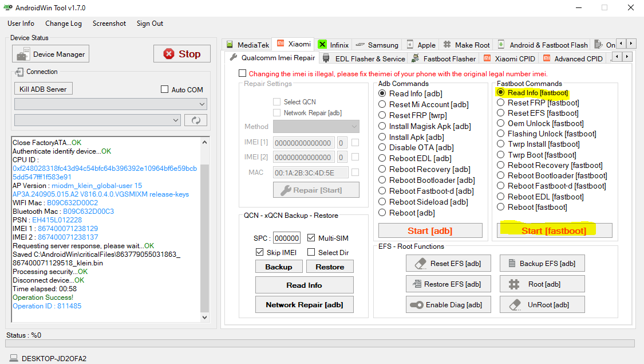Open Device Manager with briefcase icon

51,54
